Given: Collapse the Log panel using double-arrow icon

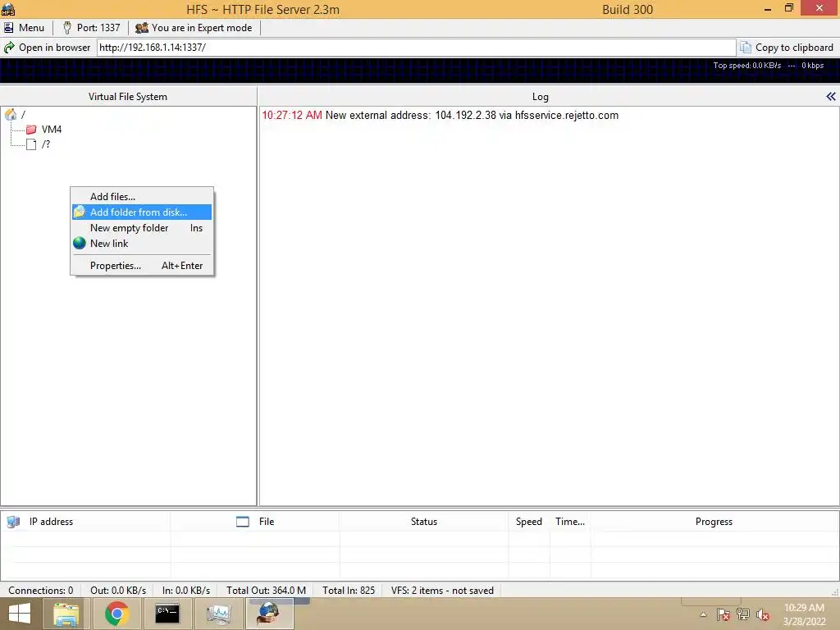Looking at the screenshot, I should pyautogui.click(x=830, y=97).
